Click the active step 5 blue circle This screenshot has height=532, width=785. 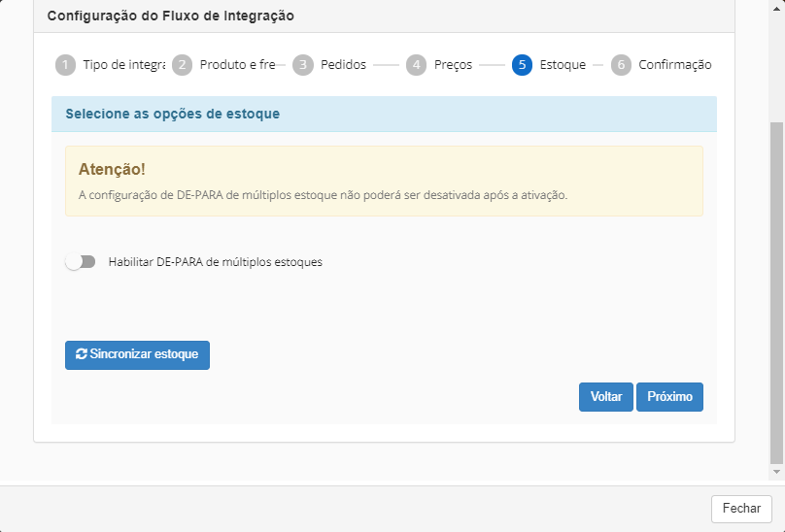pyautogui.click(x=522, y=65)
